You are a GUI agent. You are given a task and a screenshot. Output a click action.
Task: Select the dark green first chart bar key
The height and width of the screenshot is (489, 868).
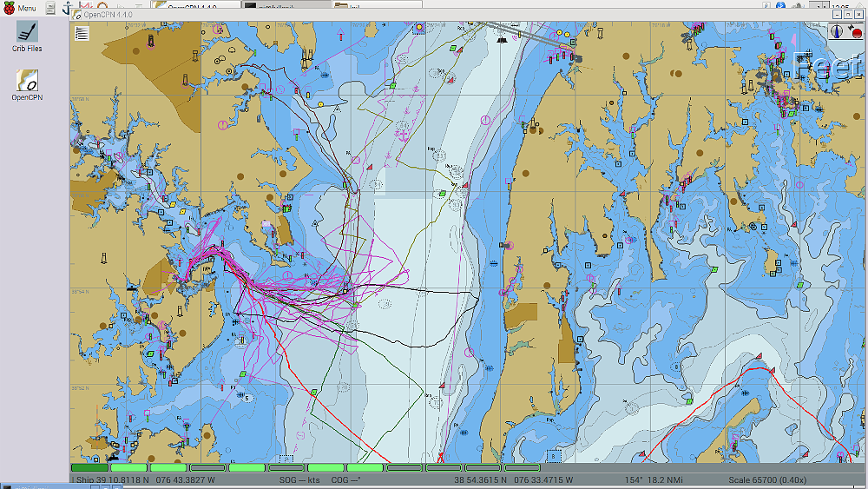[89, 468]
